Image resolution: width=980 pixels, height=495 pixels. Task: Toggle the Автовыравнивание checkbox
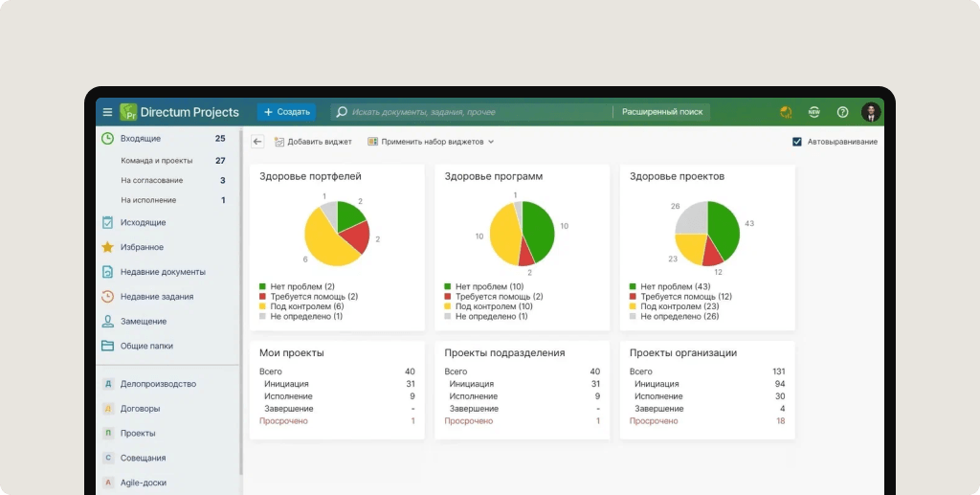click(x=797, y=142)
